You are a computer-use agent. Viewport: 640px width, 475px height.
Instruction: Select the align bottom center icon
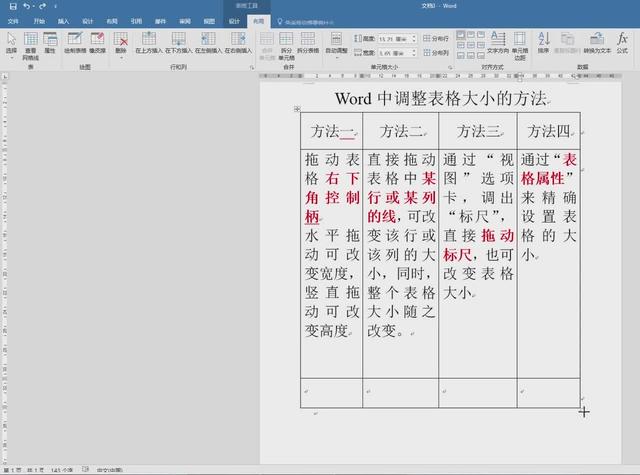[x=471, y=55]
